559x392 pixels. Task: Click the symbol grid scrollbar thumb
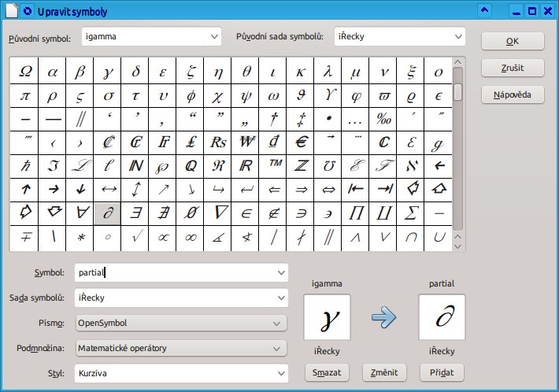(458, 92)
